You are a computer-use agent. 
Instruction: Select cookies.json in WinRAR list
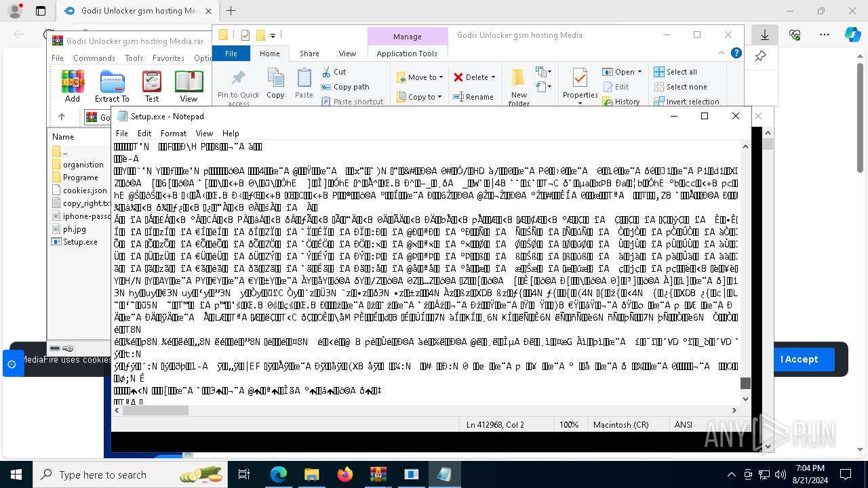point(79,190)
